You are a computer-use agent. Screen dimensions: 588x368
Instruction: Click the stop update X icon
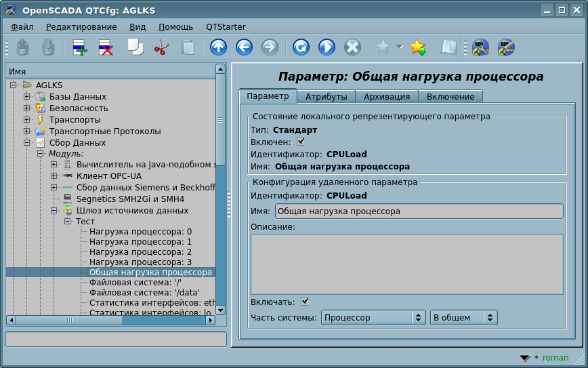click(x=352, y=47)
